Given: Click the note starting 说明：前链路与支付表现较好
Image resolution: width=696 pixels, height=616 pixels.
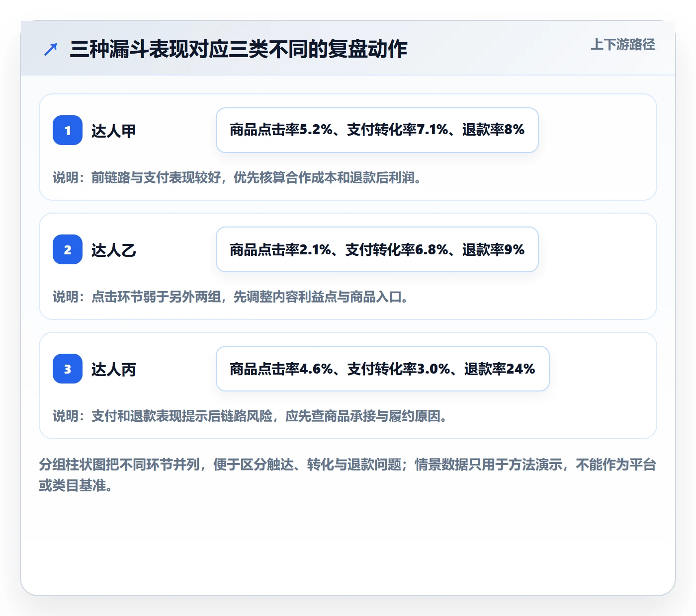Looking at the screenshot, I should 237,177.
